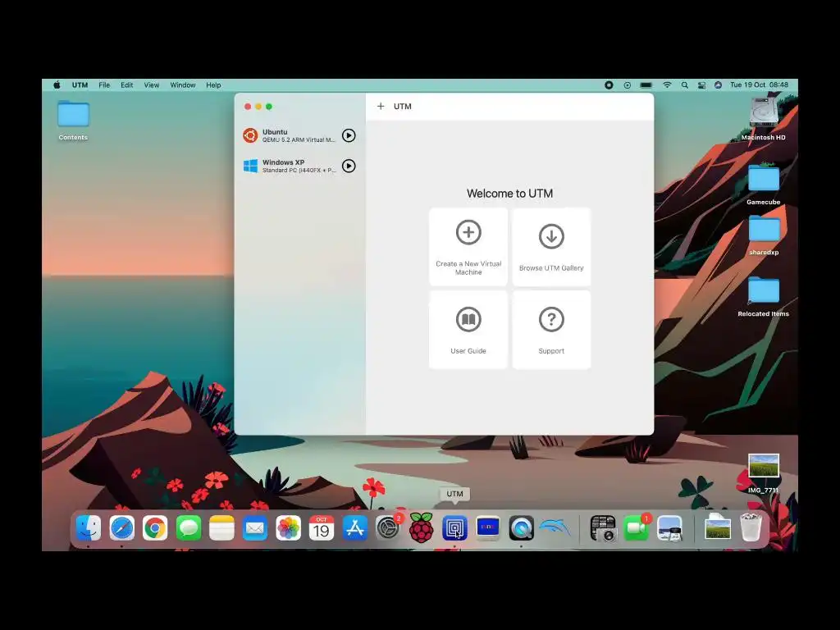840x630 pixels.
Task: Open the User Guide card
Action: click(468, 330)
